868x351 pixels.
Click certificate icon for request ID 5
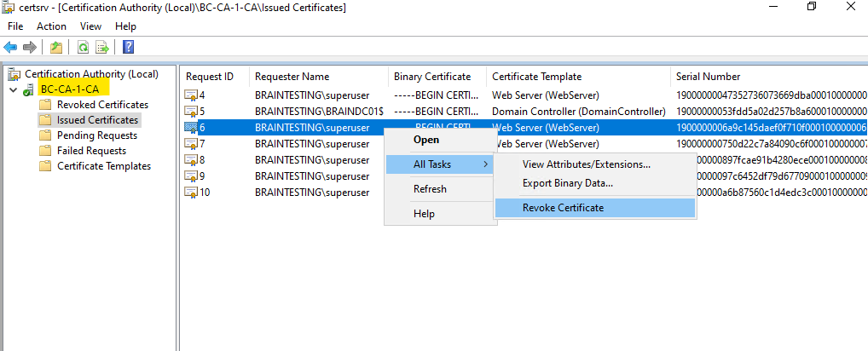[191, 111]
